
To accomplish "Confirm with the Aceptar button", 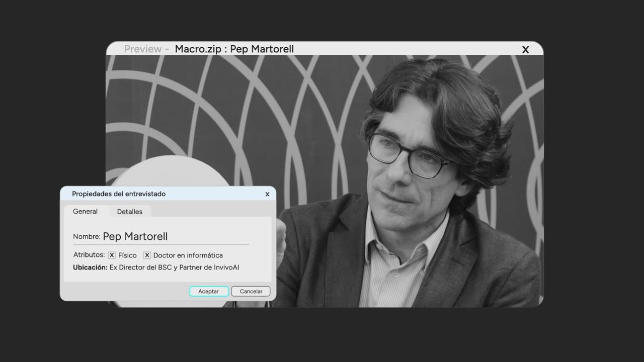I will pos(209,292).
